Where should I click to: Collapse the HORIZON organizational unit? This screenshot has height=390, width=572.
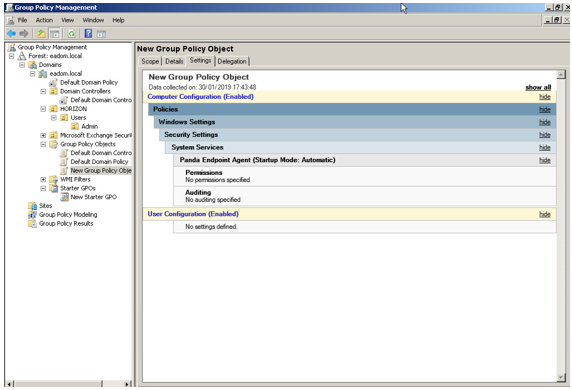coord(43,109)
